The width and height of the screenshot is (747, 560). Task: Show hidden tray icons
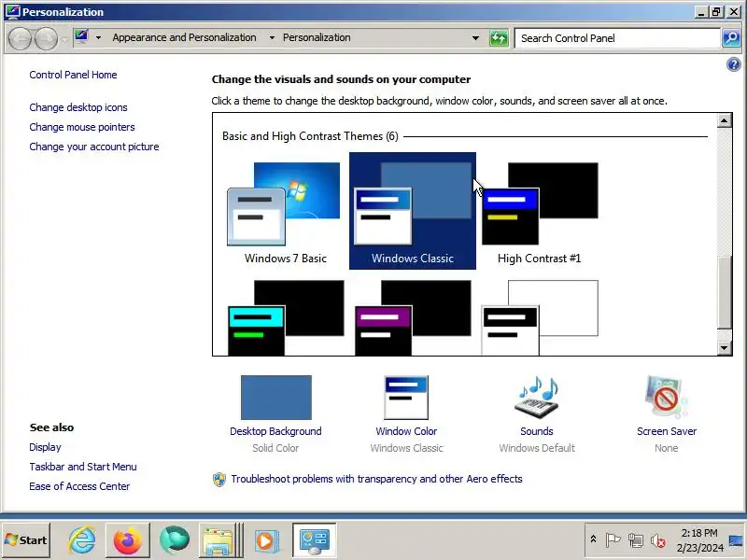pos(593,539)
